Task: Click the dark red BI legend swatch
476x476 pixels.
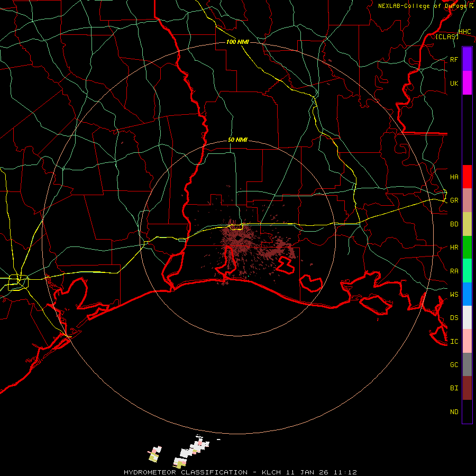Action: coord(467,388)
